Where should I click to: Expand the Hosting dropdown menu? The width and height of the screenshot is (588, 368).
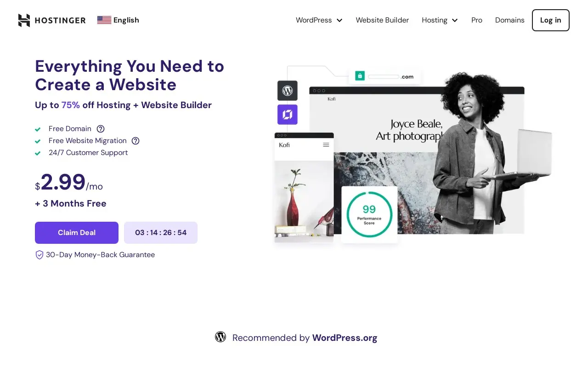[x=440, y=20]
